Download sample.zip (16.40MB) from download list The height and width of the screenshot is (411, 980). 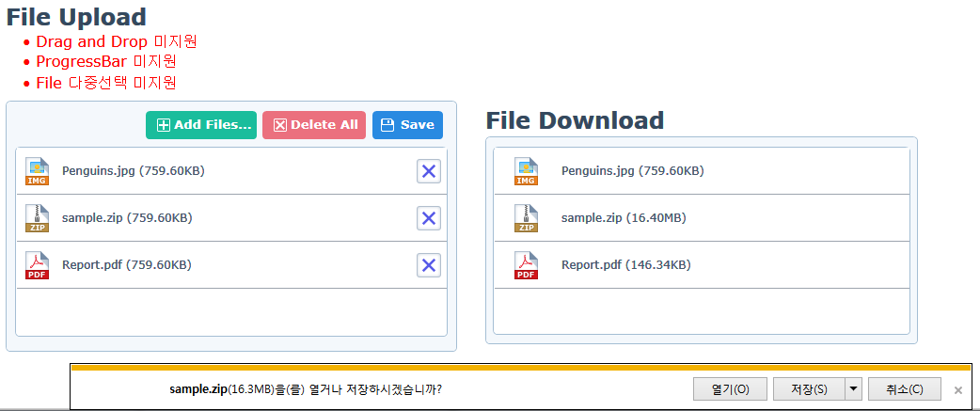(x=623, y=218)
